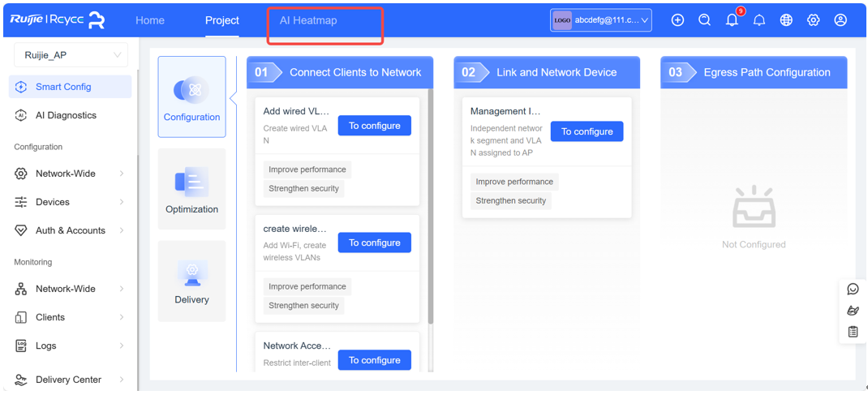Select the Optimization step icon
868x395 pixels.
(x=191, y=189)
